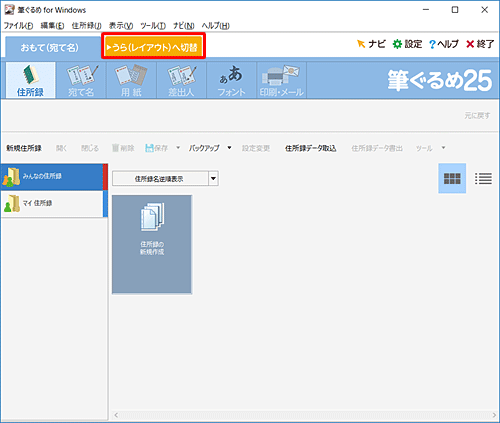
Task: Click the 閉じる close button
Action: (90, 148)
